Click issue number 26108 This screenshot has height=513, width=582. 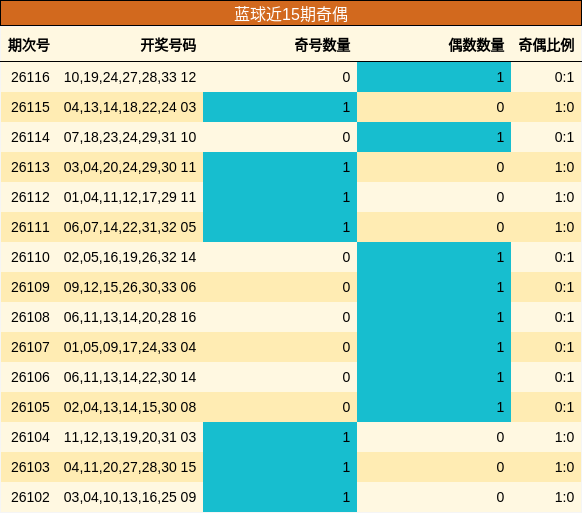30,317
